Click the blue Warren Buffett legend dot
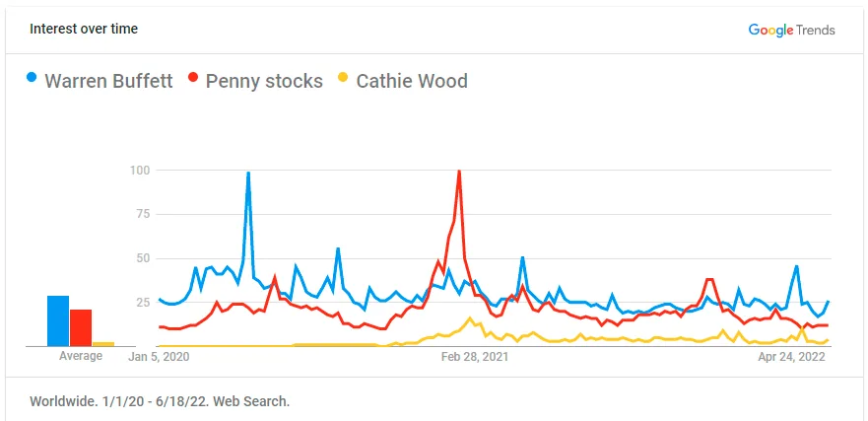 click(33, 78)
